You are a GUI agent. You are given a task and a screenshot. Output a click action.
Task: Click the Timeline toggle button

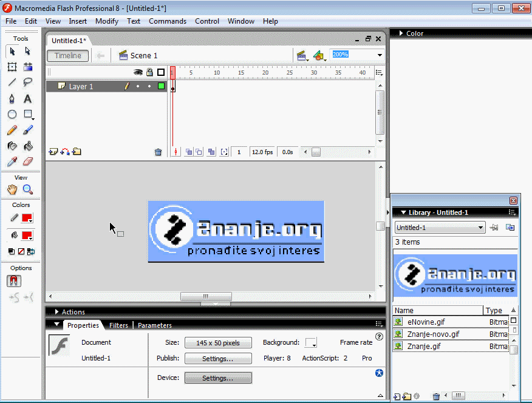[x=68, y=56]
